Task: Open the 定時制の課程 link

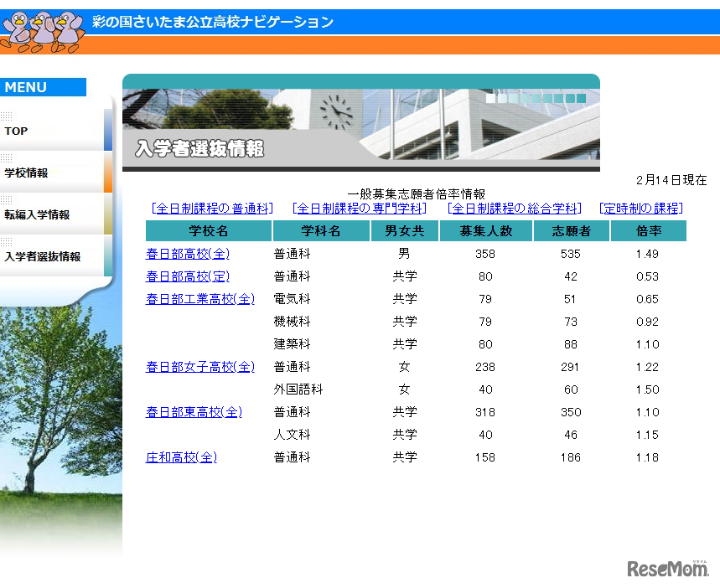Action: click(643, 209)
